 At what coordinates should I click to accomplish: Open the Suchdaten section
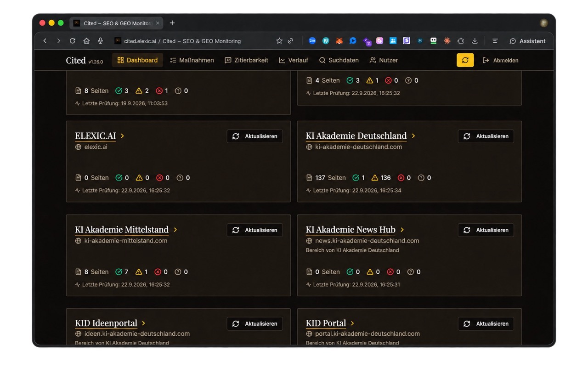pyautogui.click(x=339, y=60)
